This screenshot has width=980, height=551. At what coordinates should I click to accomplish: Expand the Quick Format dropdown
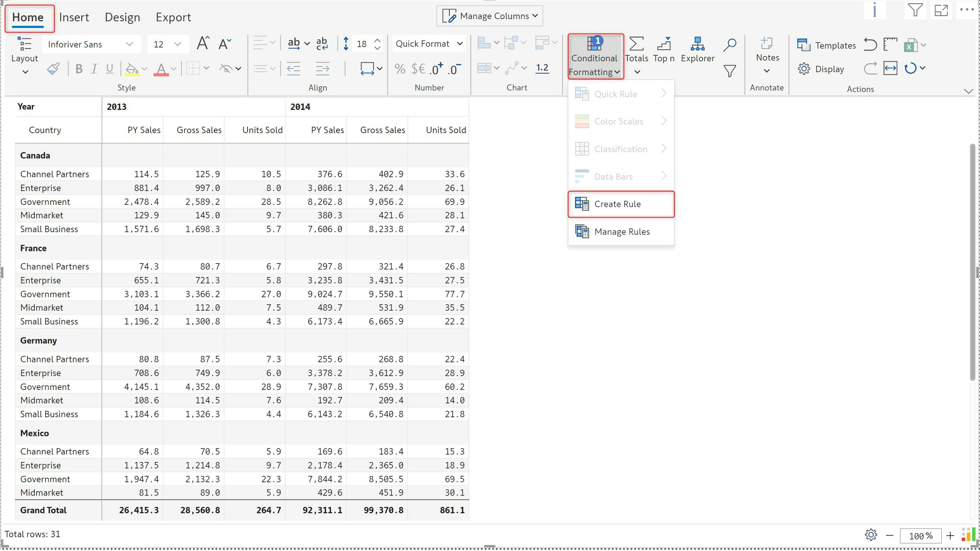(429, 44)
